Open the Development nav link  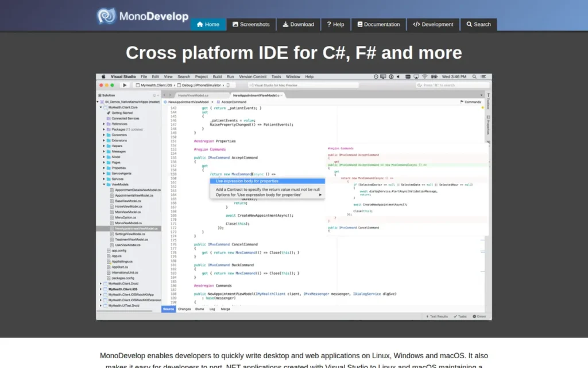pyautogui.click(x=433, y=24)
